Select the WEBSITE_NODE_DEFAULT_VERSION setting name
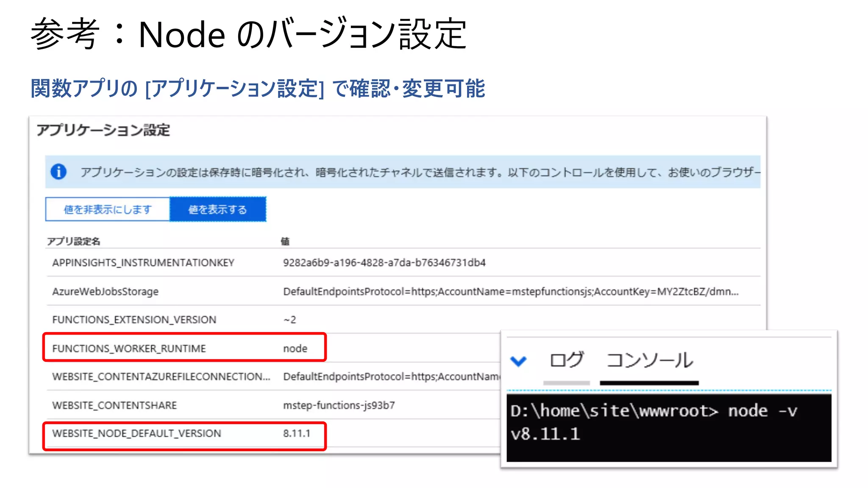The image size is (868, 488). (136, 433)
